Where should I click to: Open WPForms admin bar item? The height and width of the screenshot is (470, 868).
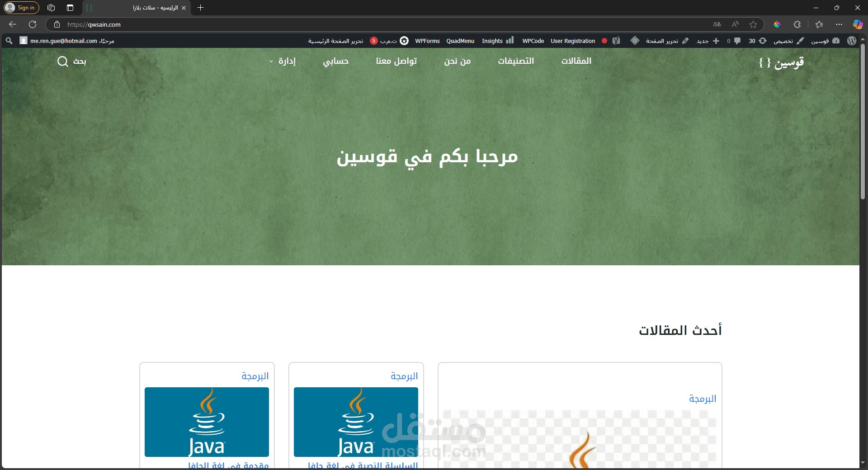[x=427, y=41]
